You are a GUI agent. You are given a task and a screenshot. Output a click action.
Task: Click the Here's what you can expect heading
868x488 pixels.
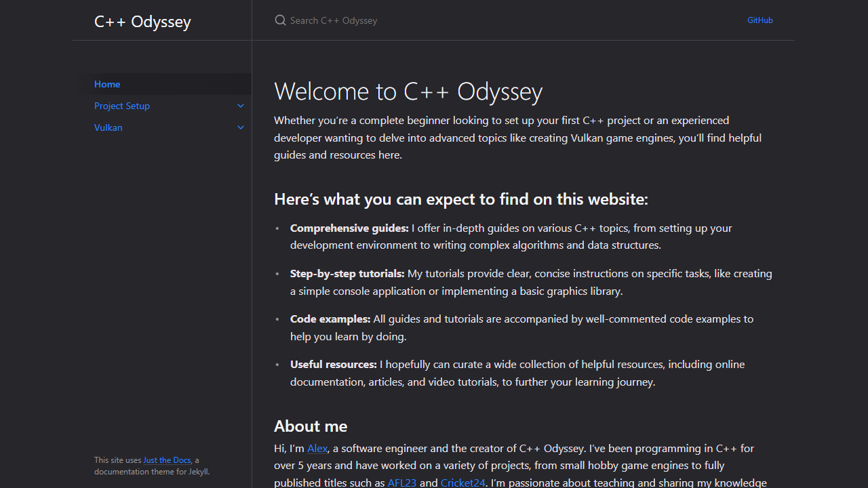tap(460, 199)
